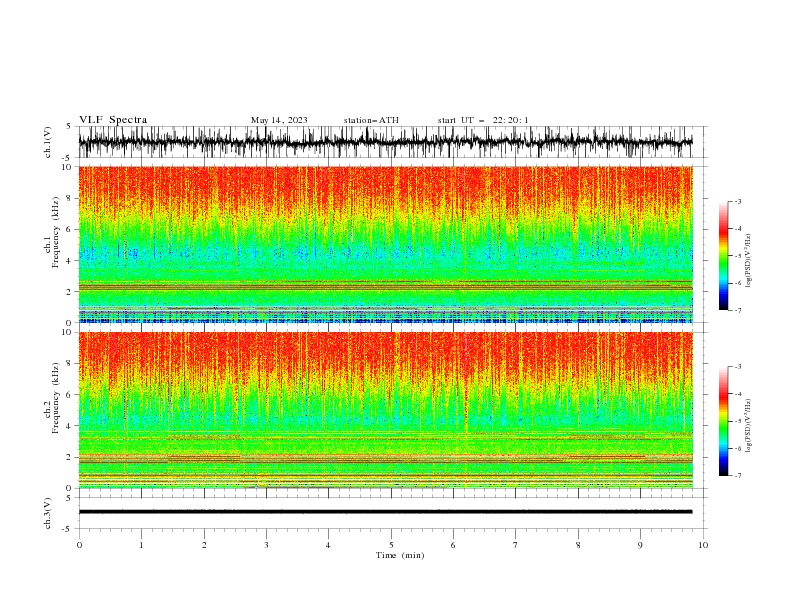Click the 'ch.3(V)' axis label
792x612 pixels.
(48, 513)
